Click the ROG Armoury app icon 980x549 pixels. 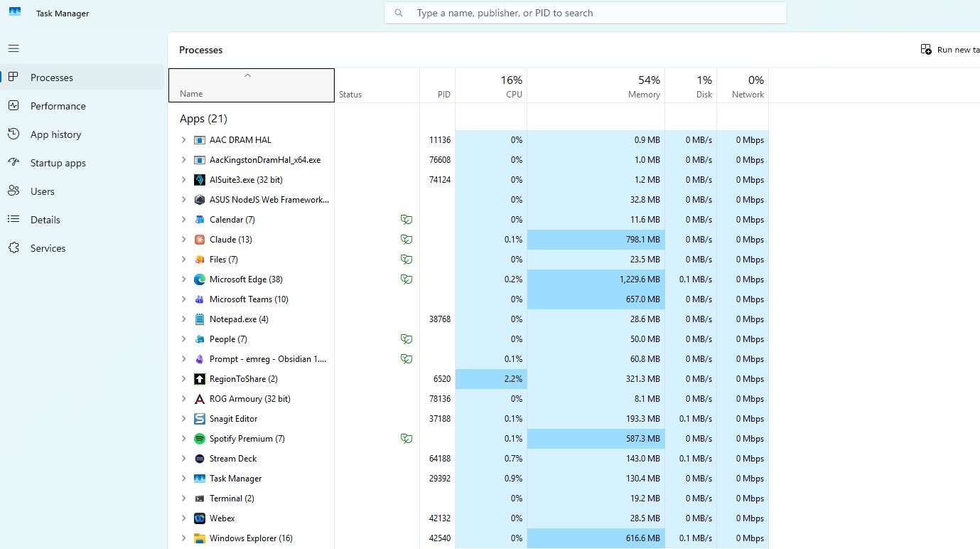click(200, 399)
